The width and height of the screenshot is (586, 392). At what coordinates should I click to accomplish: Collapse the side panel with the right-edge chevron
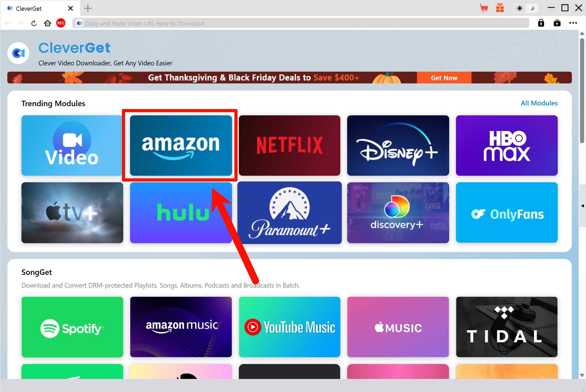tap(583, 206)
